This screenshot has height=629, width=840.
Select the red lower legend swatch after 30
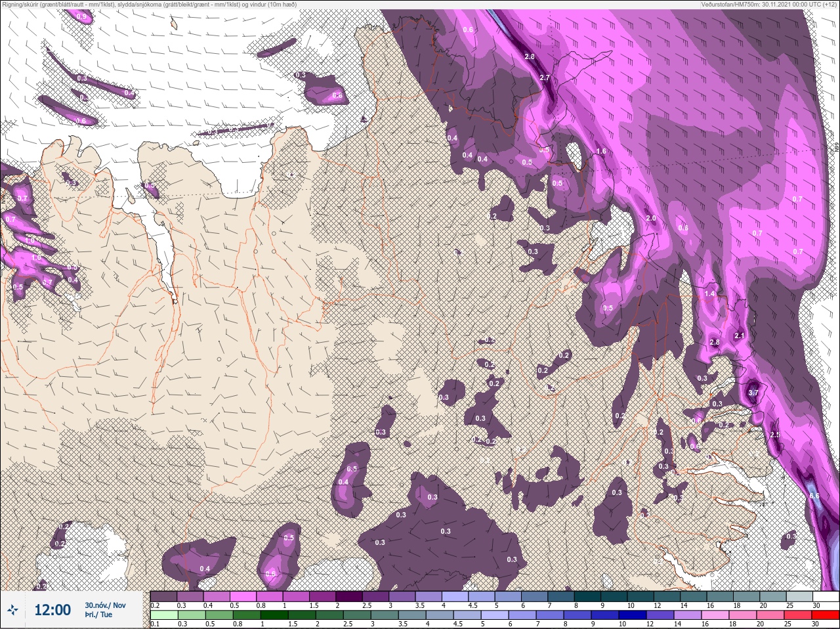coord(825,615)
